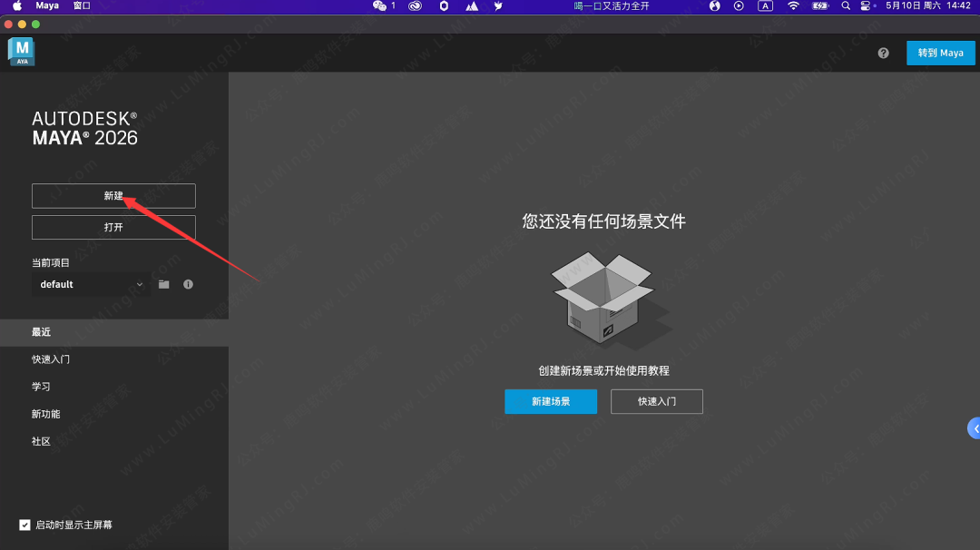Click the battery status indicator
The height and width of the screenshot is (550, 980).
(819, 5)
